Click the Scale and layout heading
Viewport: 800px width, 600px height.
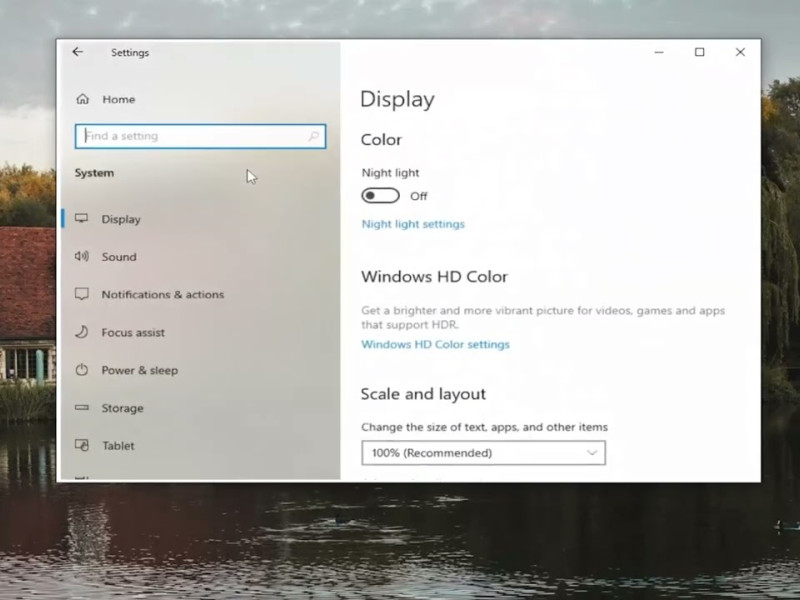coord(423,394)
